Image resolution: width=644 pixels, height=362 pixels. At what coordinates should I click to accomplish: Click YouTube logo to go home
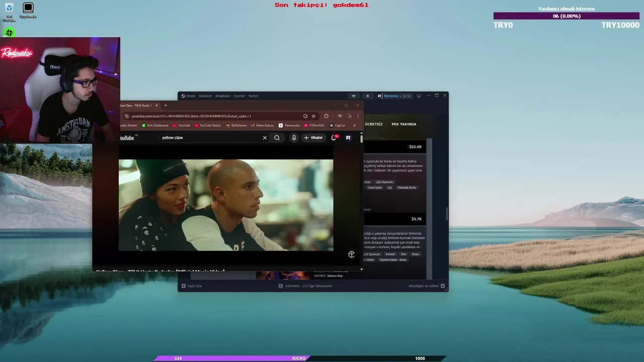click(x=127, y=138)
